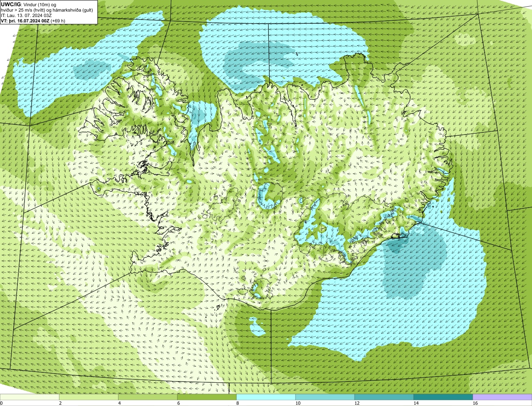Click the legend scale label '12'
Screen dimensions: 532x406
pos(357,403)
